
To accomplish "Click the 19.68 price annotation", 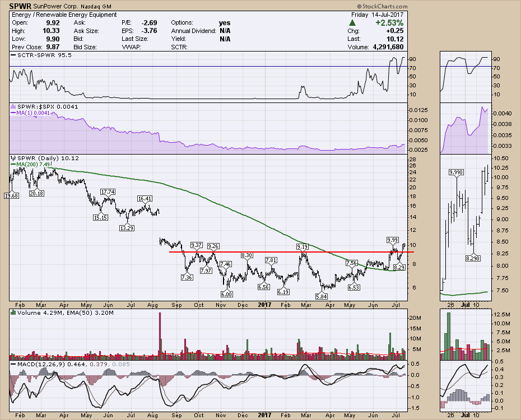I will point(11,195).
